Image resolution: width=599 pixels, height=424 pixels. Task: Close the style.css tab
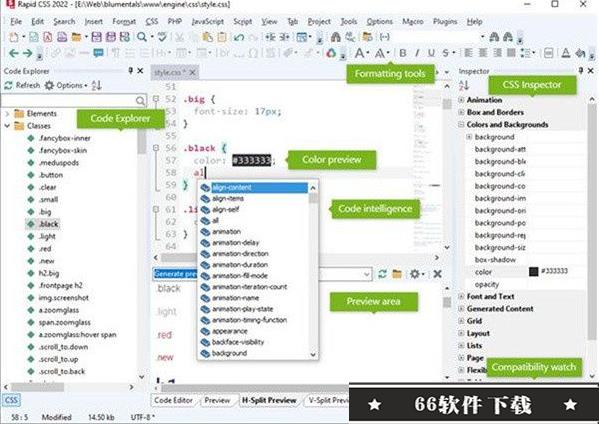coord(193,72)
